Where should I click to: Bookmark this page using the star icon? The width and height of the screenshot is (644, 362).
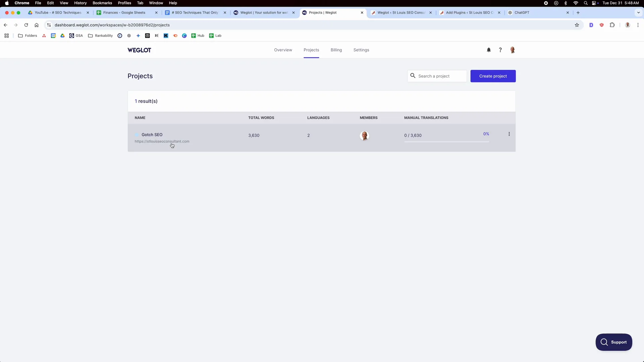pyautogui.click(x=577, y=25)
